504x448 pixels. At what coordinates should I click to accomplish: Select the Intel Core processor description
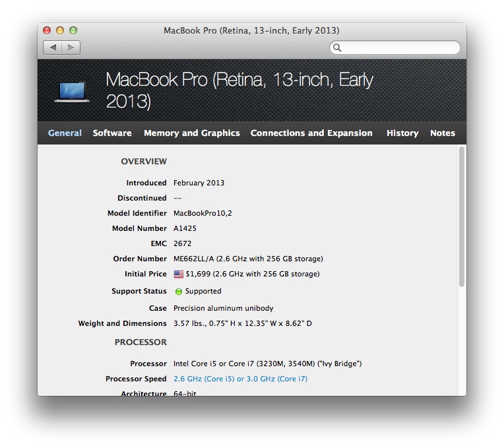[x=267, y=364]
